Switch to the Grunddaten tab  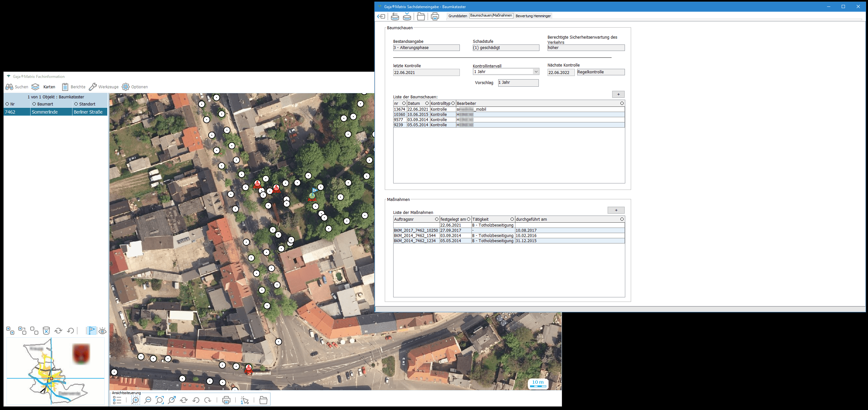pos(458,16)
